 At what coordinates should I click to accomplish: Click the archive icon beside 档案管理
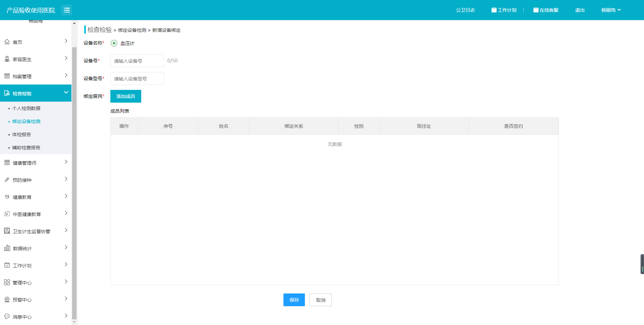(7, 76)
